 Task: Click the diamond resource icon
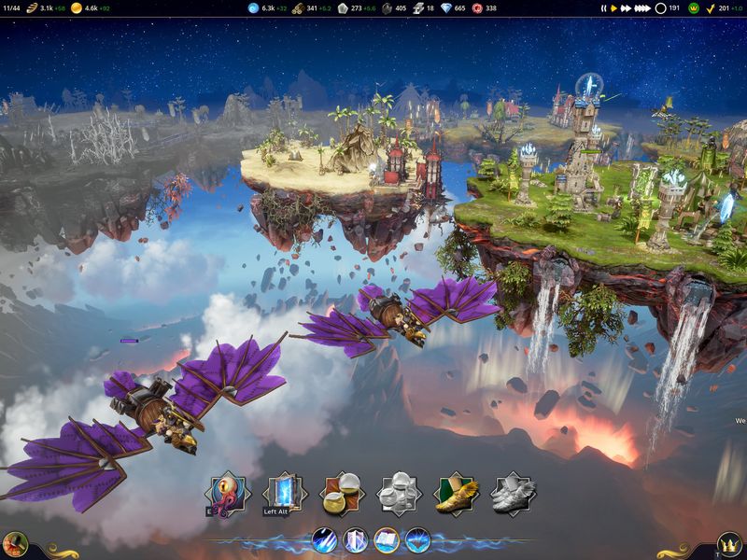coord(446,7)
